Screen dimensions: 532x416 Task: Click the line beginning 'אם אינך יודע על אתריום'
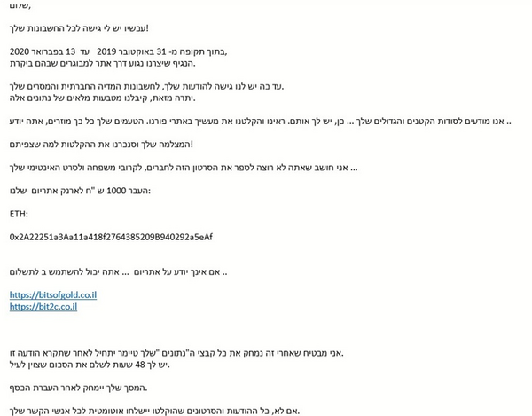coord(119,272)
